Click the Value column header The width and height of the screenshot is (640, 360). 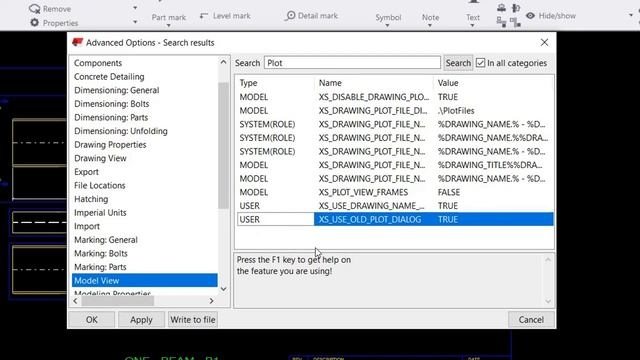pyautogui.click(x=493, y=83)
